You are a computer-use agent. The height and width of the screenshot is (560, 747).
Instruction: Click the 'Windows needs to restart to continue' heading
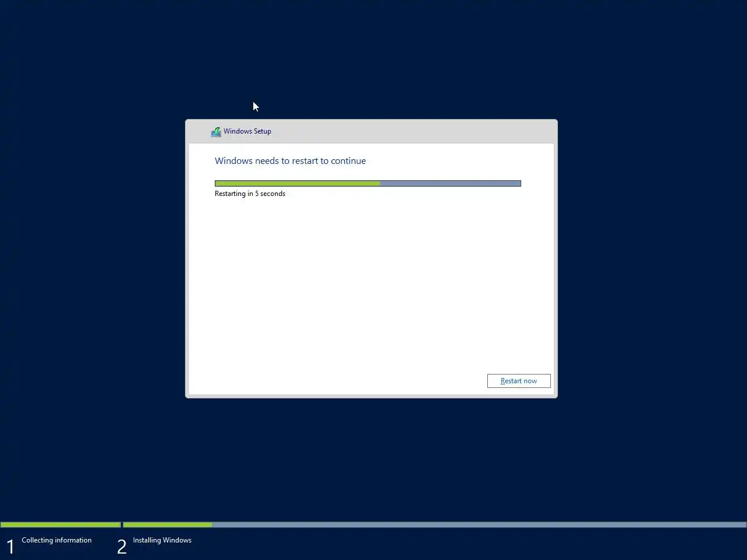[x=290, y=161]
